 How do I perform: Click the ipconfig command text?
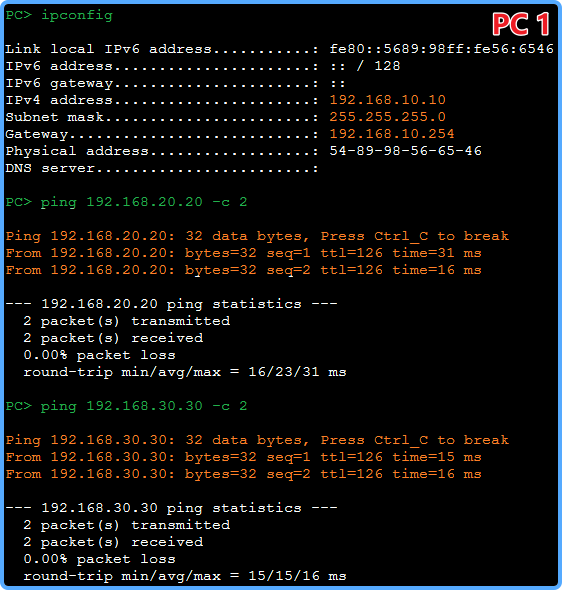[x=77, y=16]
